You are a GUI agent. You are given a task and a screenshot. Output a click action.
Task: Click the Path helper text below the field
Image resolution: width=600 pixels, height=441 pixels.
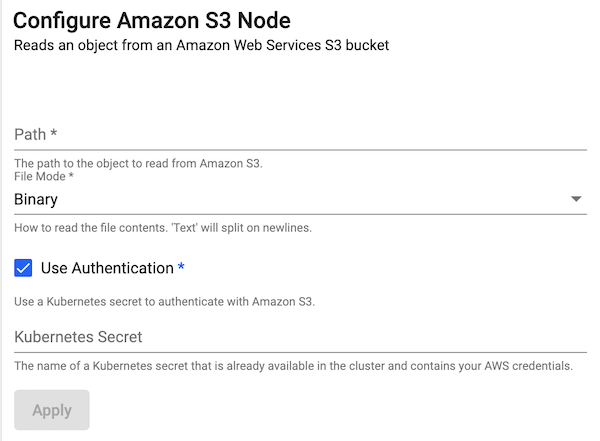(x=138, y=163)
